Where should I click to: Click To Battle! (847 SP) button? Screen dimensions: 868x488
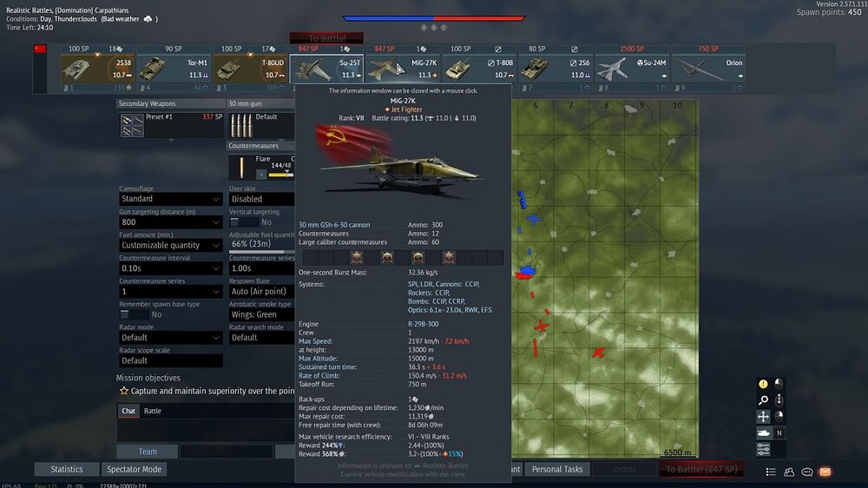click(701, 469)
